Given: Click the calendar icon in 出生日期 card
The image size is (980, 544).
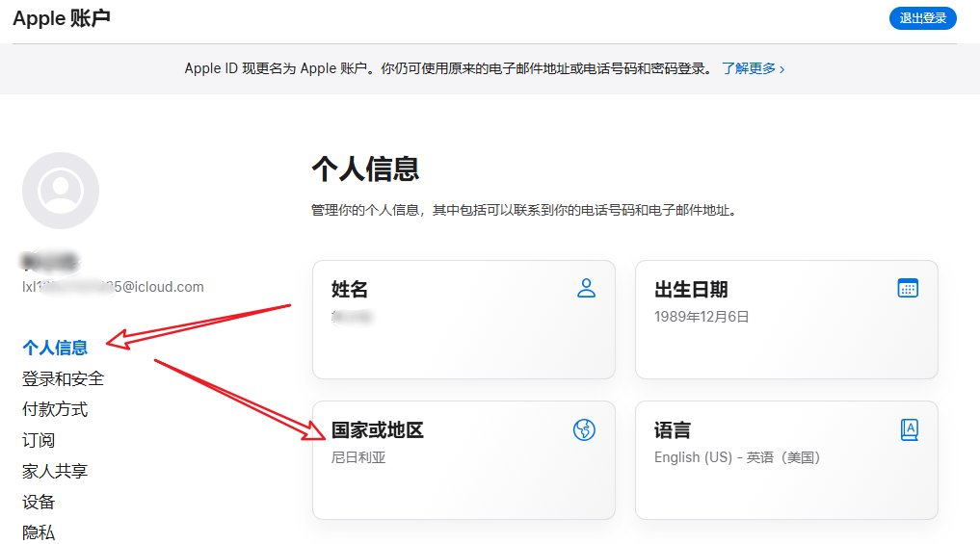Looking at the screenshot, I should 908,288.
